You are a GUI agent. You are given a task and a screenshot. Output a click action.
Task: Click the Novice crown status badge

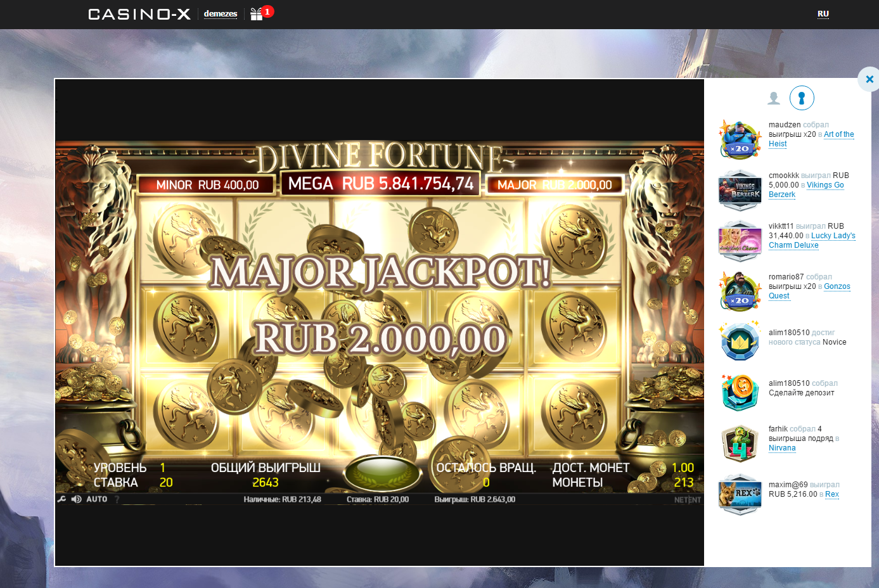click(x=740, y=342)
